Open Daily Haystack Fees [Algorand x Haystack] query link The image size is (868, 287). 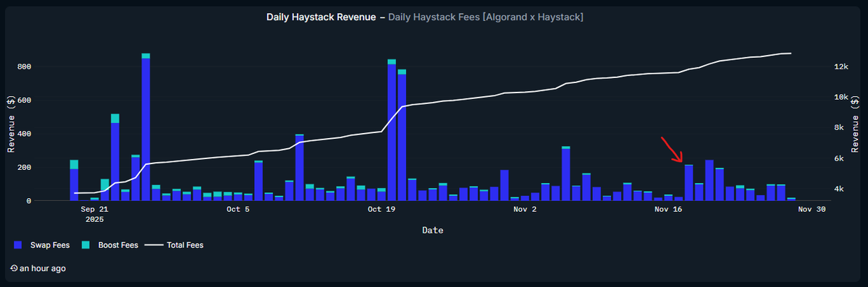tap(486, 17)
